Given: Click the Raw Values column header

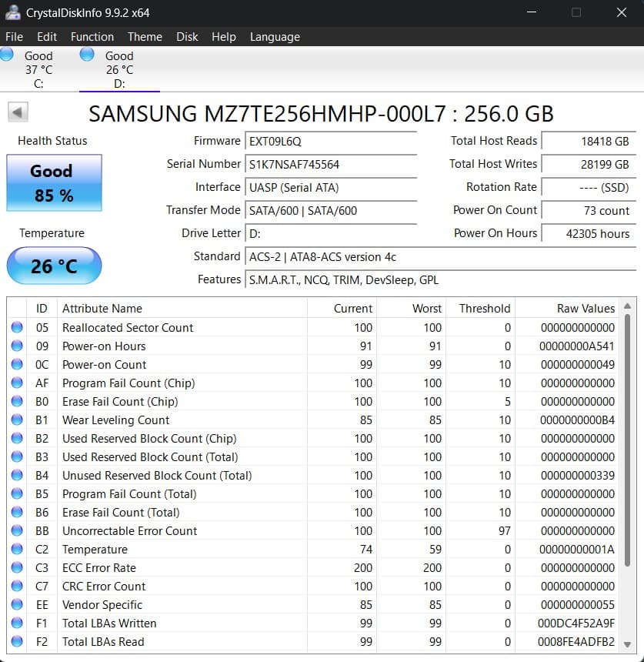Looking at the screenshot, I should pyautogui.click(x=567, y=308).
